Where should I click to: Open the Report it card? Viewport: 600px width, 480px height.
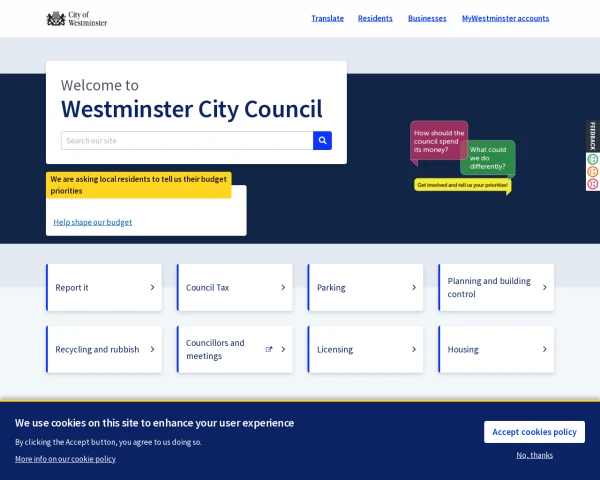pos(104,287)
